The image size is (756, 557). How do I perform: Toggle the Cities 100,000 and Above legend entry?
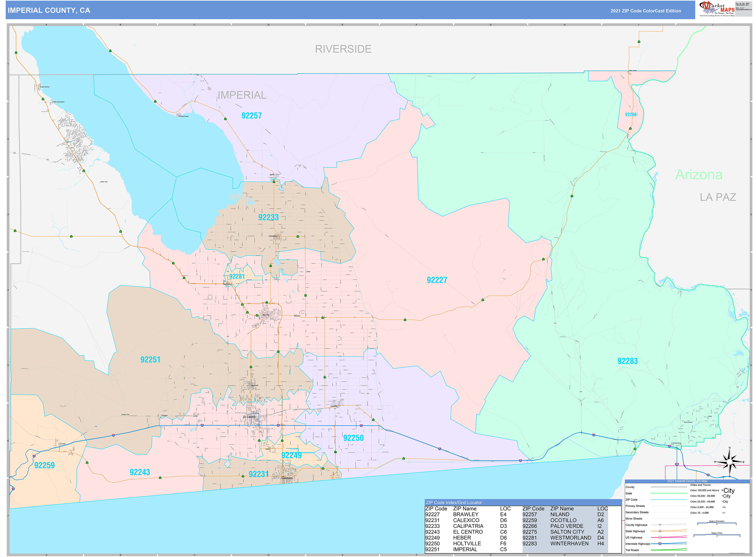tap(705, 490)
